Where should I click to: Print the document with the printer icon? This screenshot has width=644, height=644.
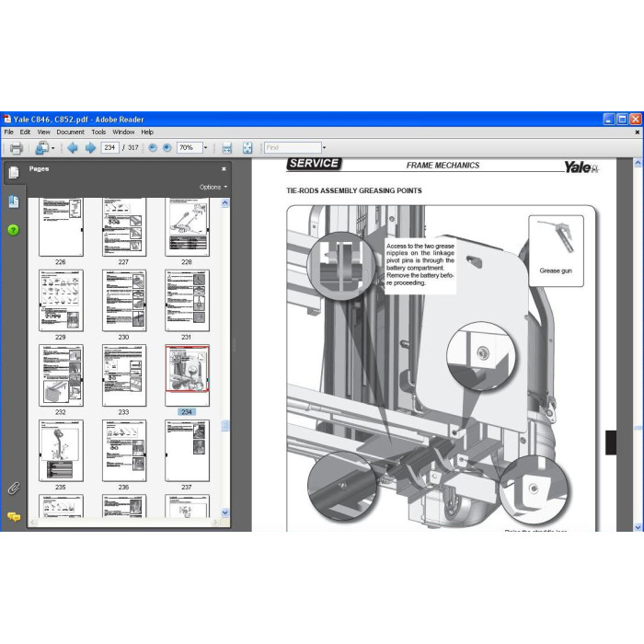[16, 148]
